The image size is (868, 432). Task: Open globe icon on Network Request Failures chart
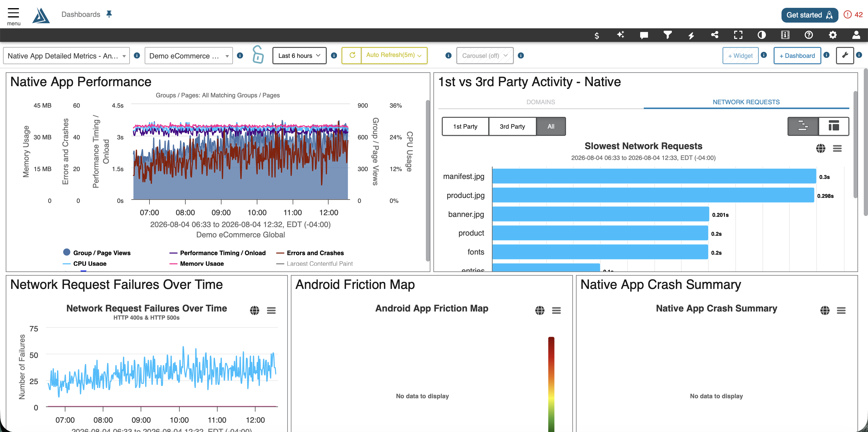[255, 310]
